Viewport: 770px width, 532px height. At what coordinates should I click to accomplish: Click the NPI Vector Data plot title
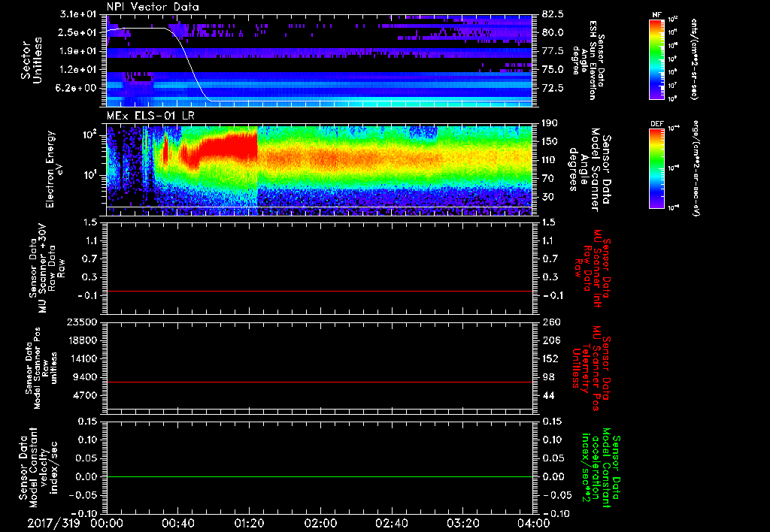(153, 7)
